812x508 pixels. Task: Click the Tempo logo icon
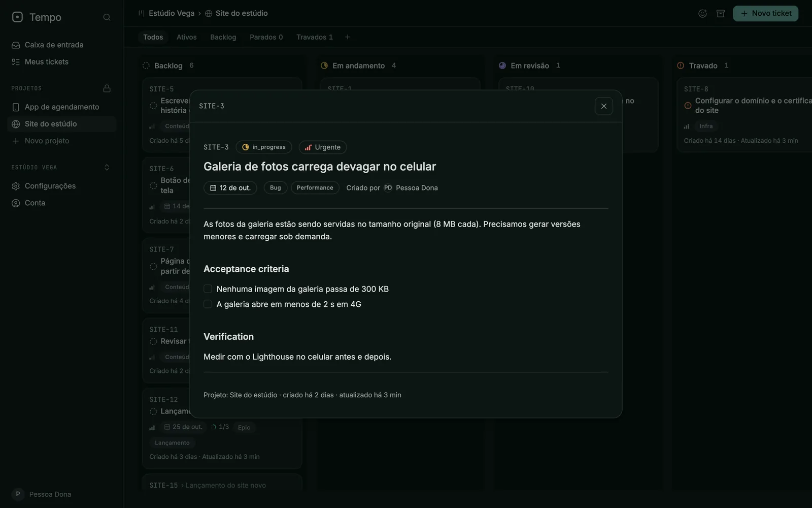tap(17, 17)
